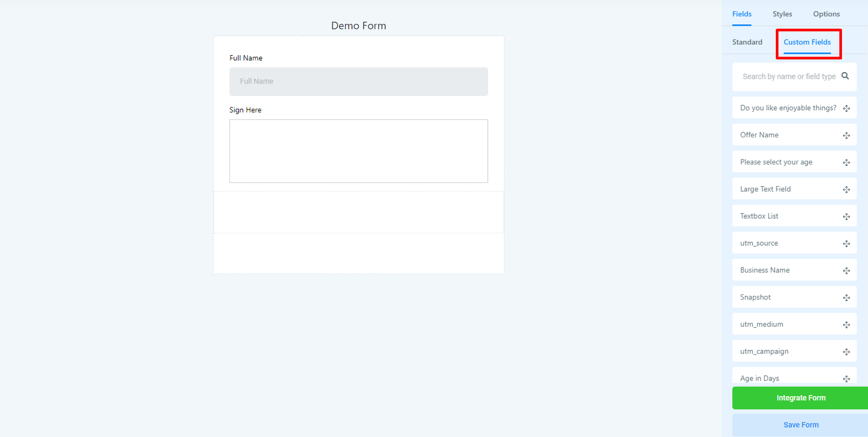The height and width of the screenshot is (437, 868).
Task: Click move icon next to Large Text Field
Action: pyautogui.click(x=846, y=189)
